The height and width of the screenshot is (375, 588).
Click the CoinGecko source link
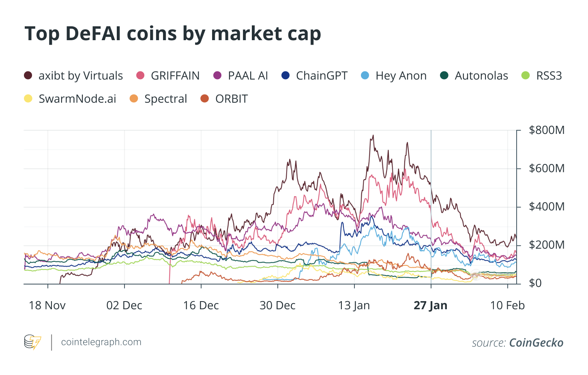pos(536,343)
